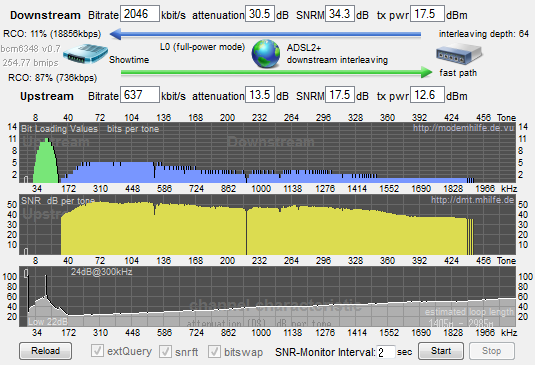Click downstream SNRM field 34.3
The width and height of the screenshot is (535, 365).
point(340,14)
